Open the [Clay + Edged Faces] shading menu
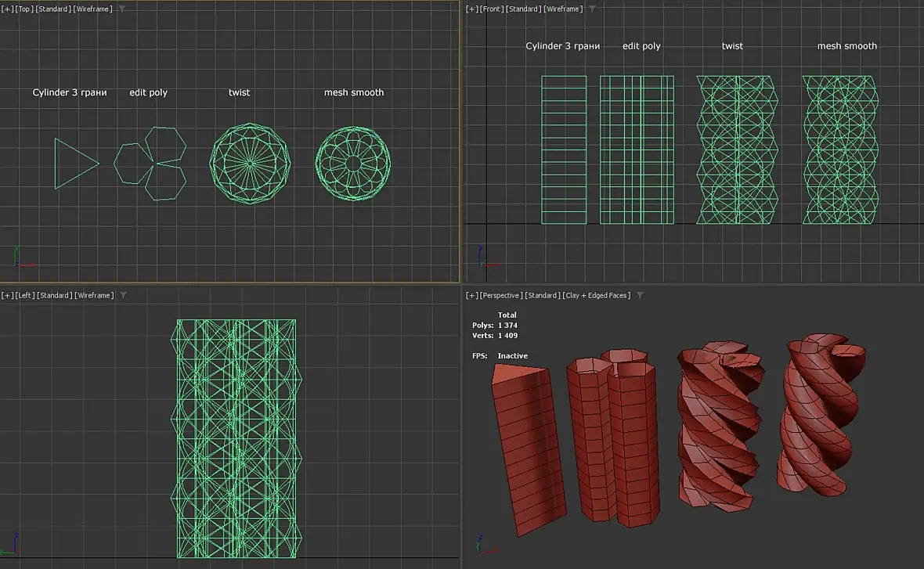This screenshot has height=569, width=924. (596, 295)
